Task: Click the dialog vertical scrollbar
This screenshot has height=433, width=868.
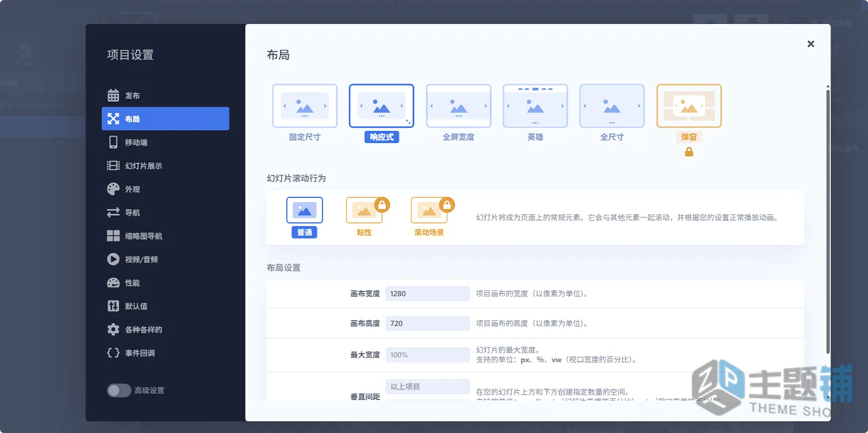Action: (828, 221)
